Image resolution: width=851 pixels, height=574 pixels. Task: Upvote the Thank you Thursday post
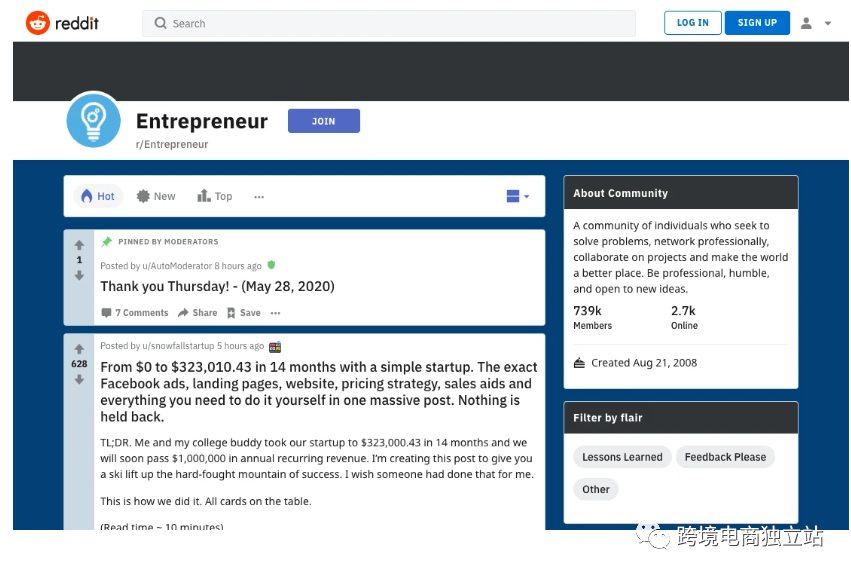(79, 245)
